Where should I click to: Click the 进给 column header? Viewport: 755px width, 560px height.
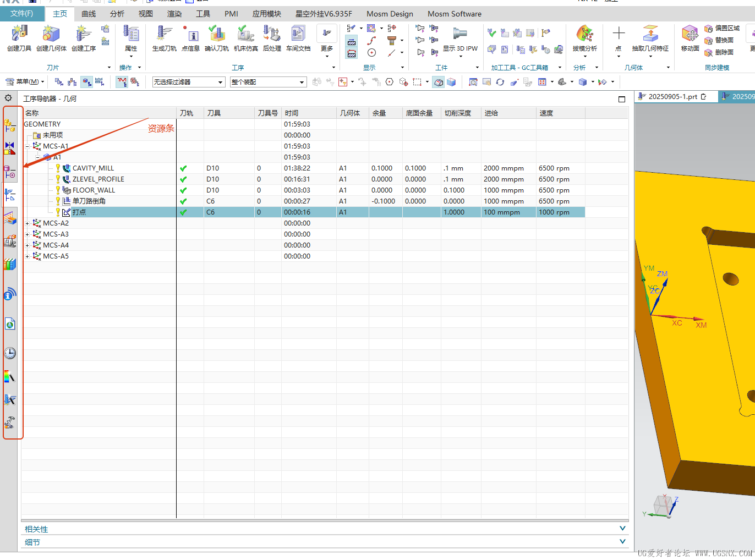coord(508,113)
